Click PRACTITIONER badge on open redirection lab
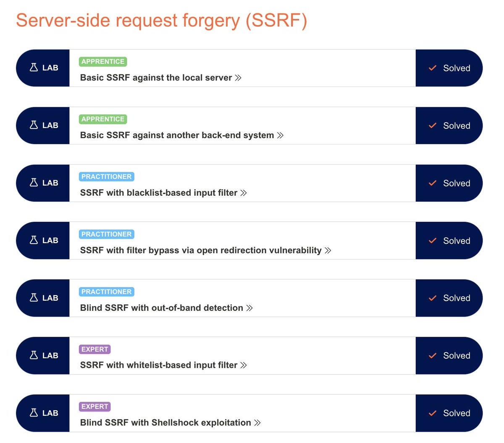The height and width of the screenshot is (443, 504). click(107, 234)
